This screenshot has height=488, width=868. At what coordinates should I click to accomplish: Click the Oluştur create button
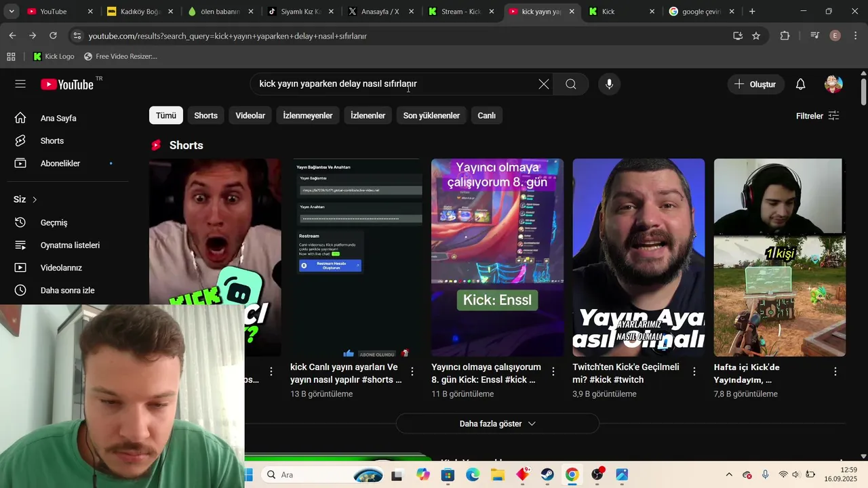click(755, 84)
